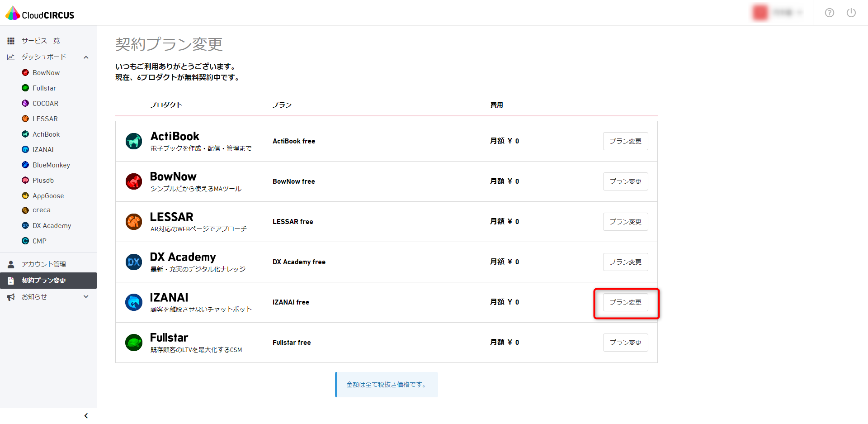The height and width of the screenshot is (424, 868).
Task: Open お知らせ menu label
Action: pos(34,297)
